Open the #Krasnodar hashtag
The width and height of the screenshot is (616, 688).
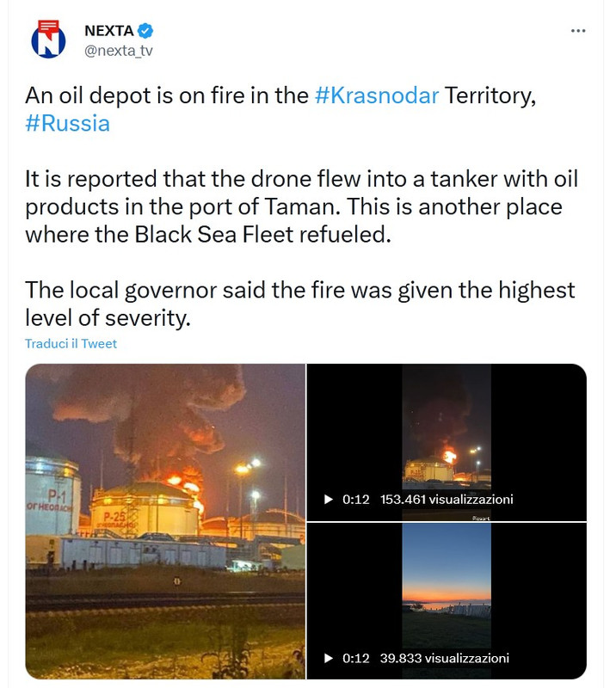coord(377,95)
